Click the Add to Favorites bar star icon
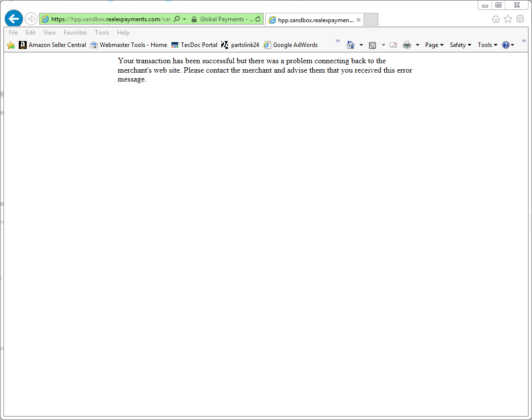 pos(11,45)
